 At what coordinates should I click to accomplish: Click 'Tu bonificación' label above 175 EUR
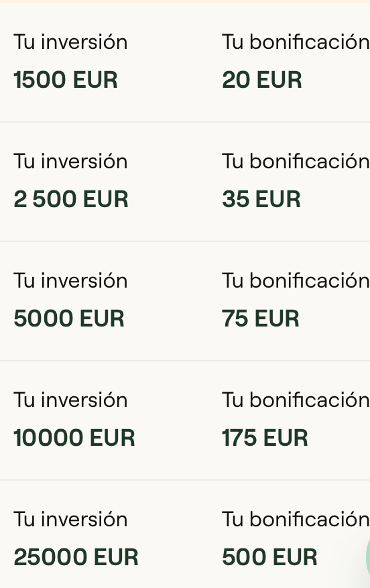click(x=296, y=400)
